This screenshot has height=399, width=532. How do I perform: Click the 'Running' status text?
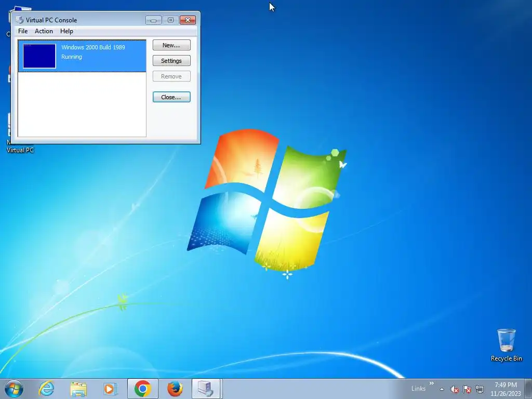point(72,57)
